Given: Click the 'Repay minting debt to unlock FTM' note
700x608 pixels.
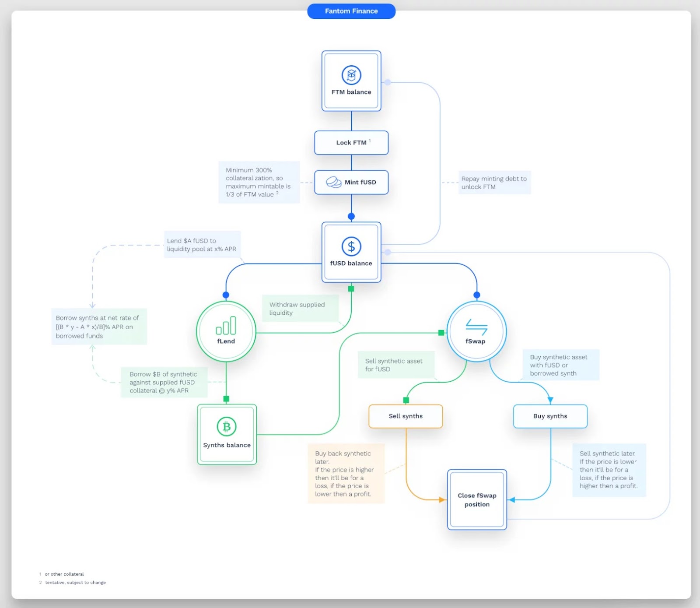Looking at the screenshot, I should point(494,183).
